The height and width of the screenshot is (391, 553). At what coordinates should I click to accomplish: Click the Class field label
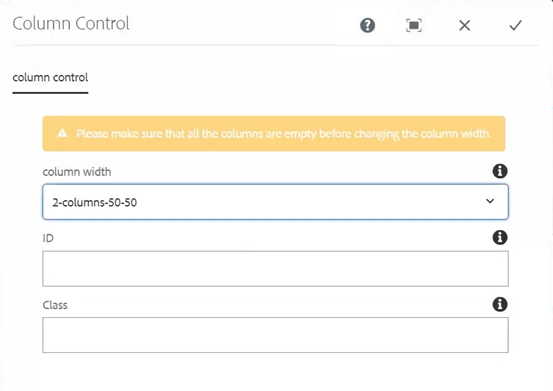tap(55, 305)
